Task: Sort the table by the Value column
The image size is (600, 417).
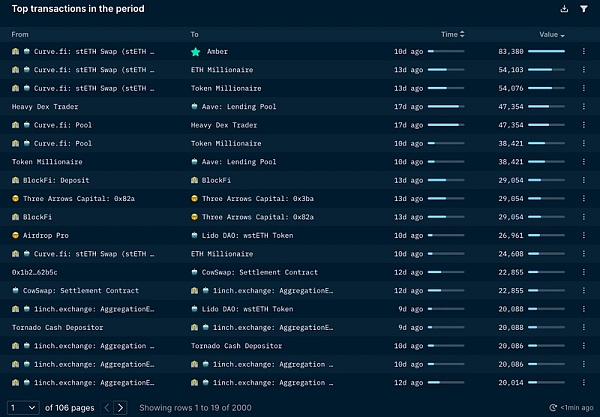Action: pyautogui.click(x=552, y=34)
